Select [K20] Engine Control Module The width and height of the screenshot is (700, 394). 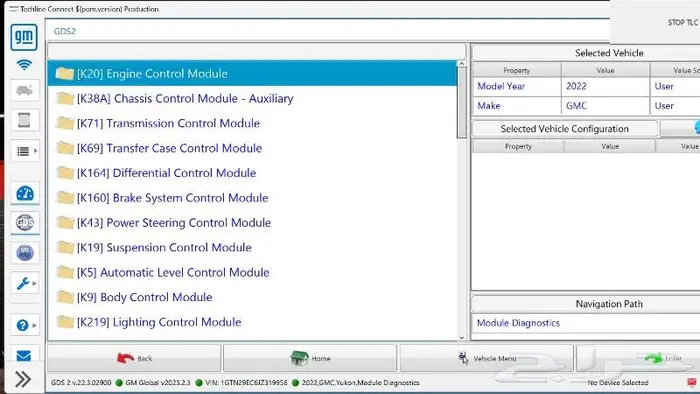coord(252,74)
